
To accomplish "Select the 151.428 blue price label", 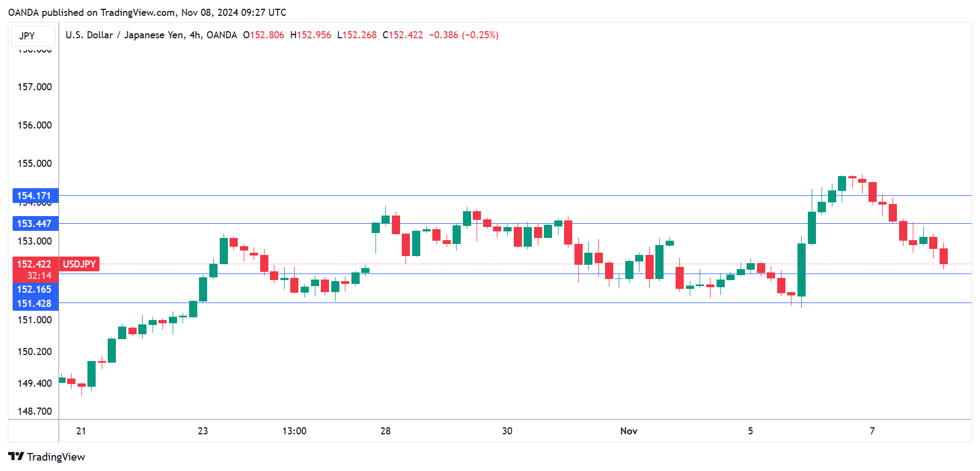I will [x=34, y=304].
